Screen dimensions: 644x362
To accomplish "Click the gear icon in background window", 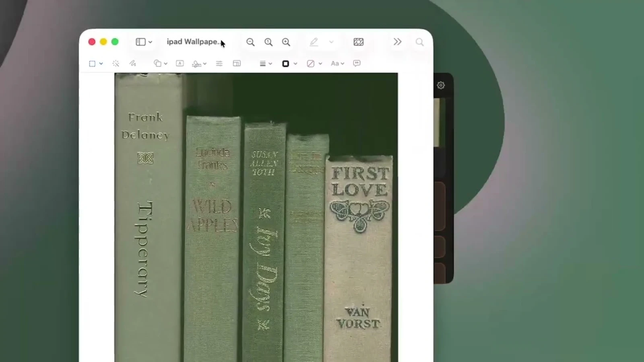I will coord(441,85).
